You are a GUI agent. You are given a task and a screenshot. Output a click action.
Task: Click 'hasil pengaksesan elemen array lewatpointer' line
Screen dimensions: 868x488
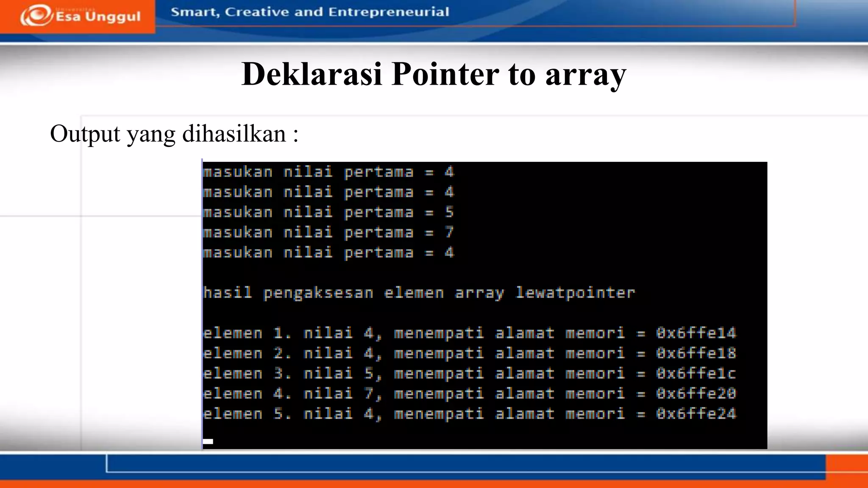[419, 293]
